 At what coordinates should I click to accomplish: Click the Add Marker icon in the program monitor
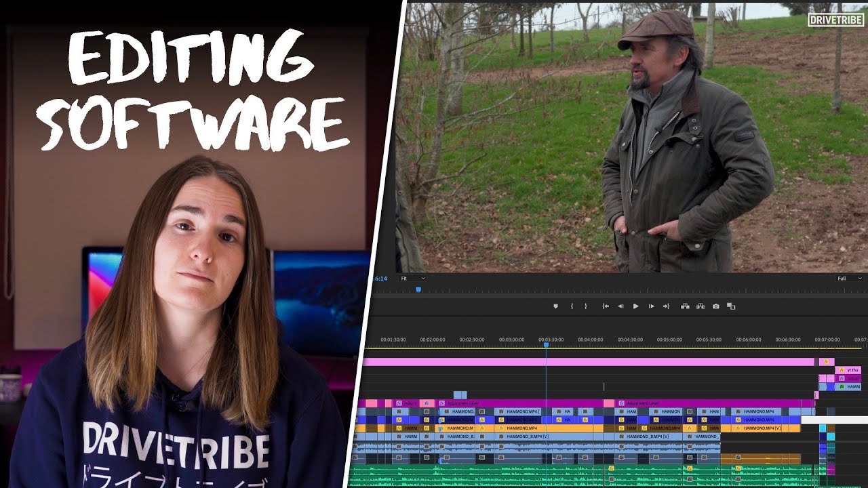click(x=556, y=306)
